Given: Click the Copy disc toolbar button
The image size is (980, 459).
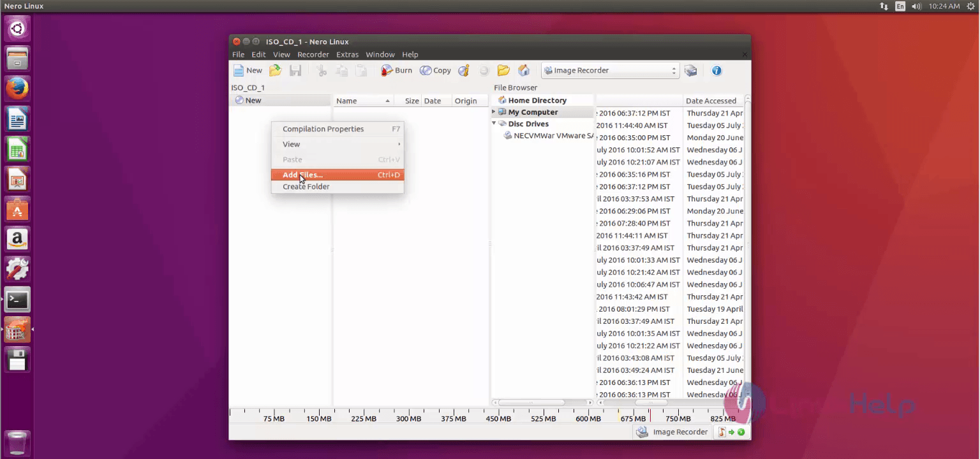Looking at the screenshot, I should pyautogui.click(x=435, y=71).
